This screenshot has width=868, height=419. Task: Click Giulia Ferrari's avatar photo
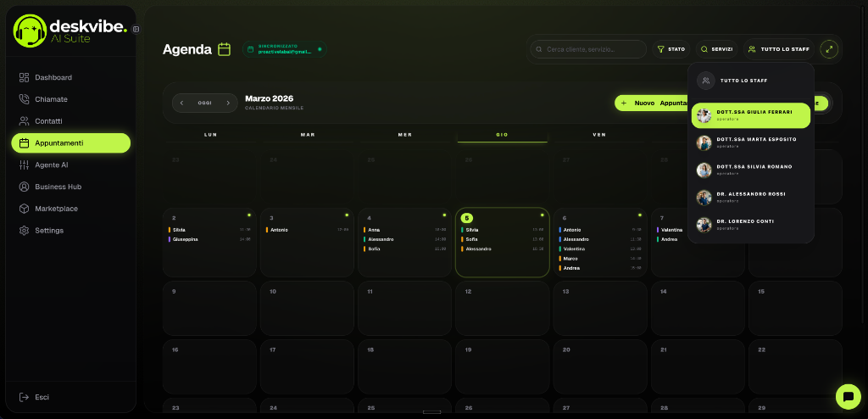tap(704, 116)
